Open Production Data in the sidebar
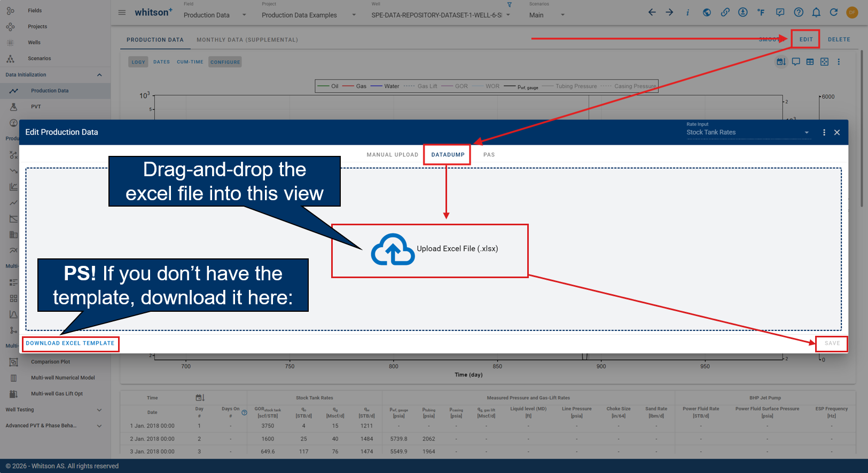 click(x=56, y=91)
